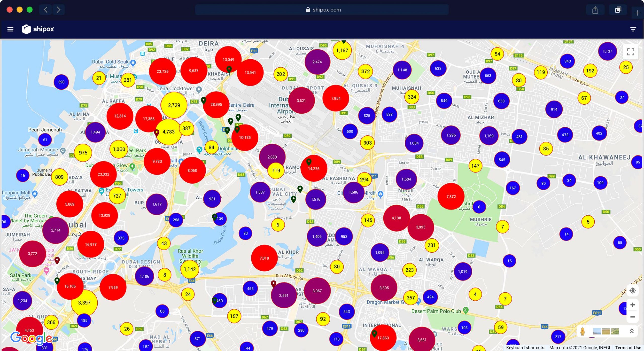Zoom out the map
Viewport: 644px width, 351px height.
pyautogui.click(x=633, y=317)
